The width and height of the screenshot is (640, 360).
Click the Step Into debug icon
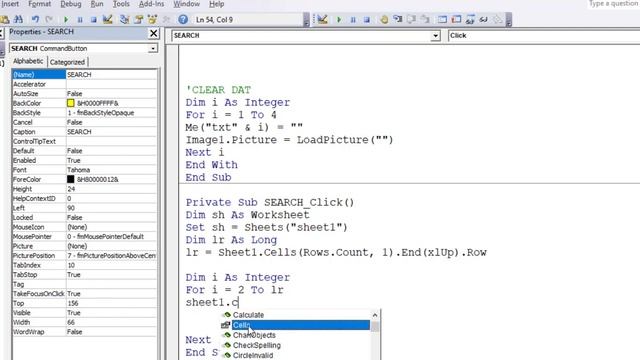[398, 19]
